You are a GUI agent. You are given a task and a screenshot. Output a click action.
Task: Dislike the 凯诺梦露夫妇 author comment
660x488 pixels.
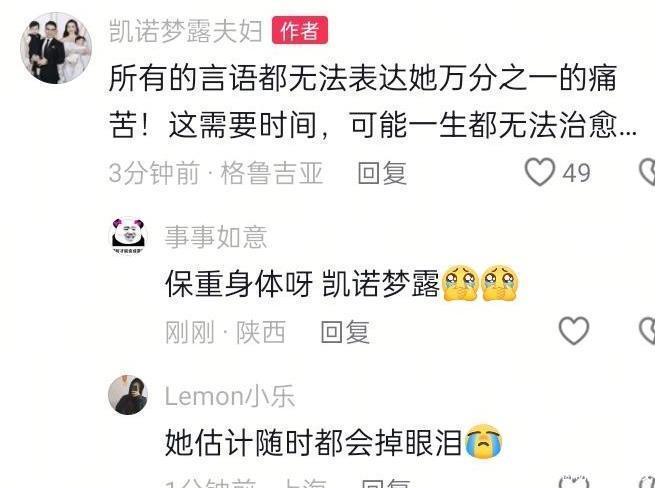click(648, 172)
